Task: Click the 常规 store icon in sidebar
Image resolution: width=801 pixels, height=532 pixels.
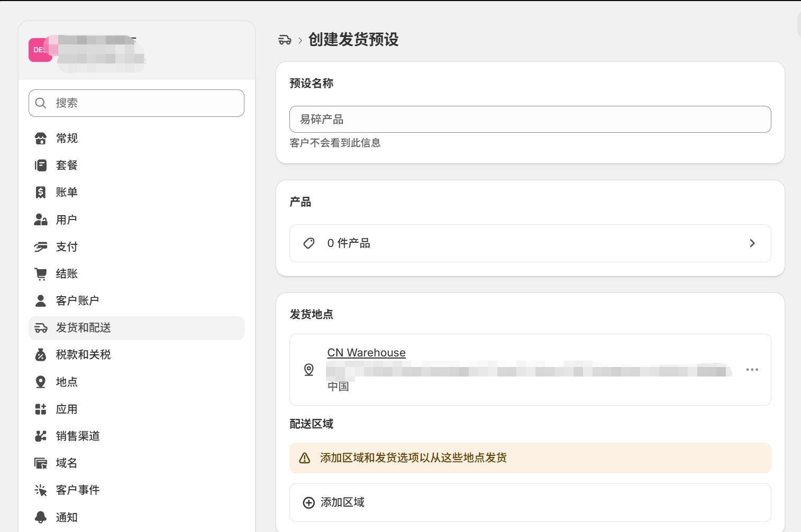Action: point(41,139)
